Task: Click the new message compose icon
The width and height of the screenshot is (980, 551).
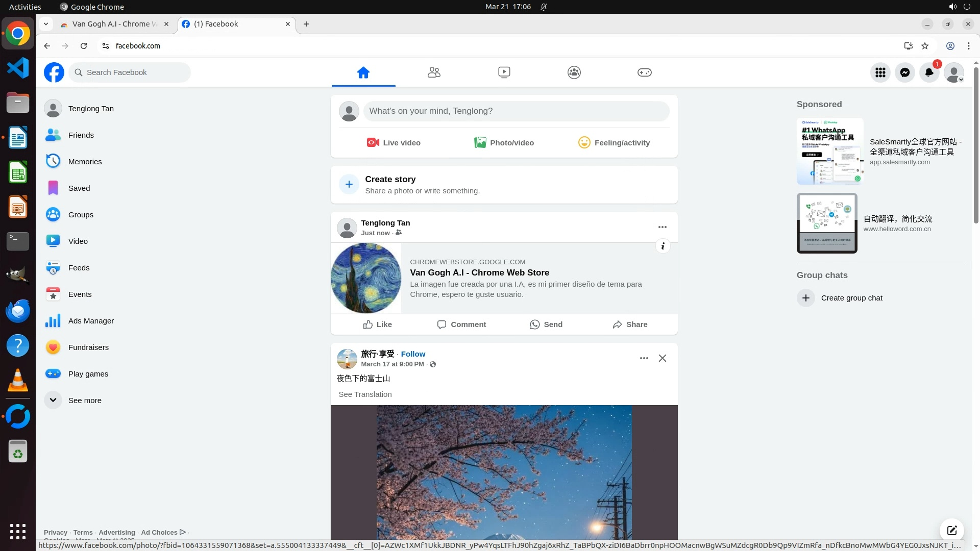Action: 951,530
